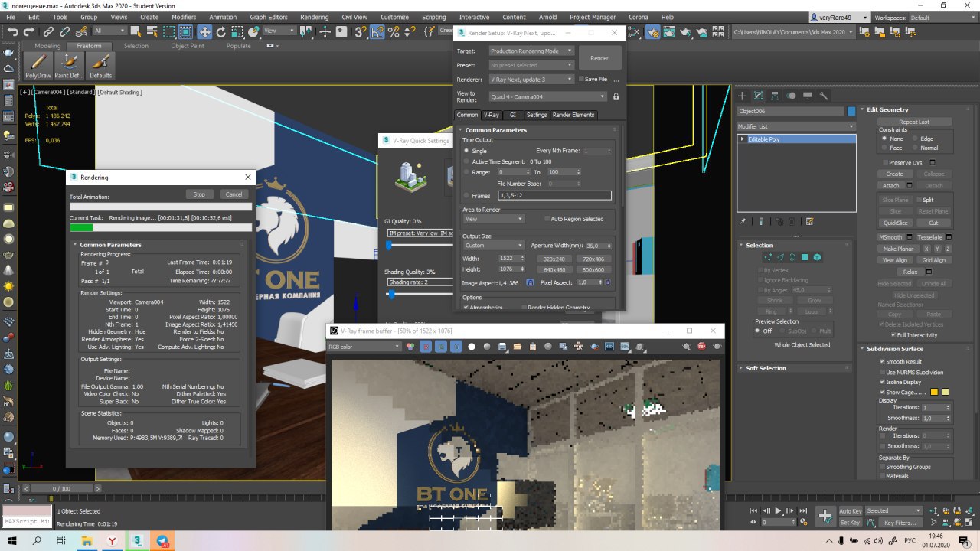Open the Rendering menu
This screenshot has height=551, width=980.
[x=315, y=17]
